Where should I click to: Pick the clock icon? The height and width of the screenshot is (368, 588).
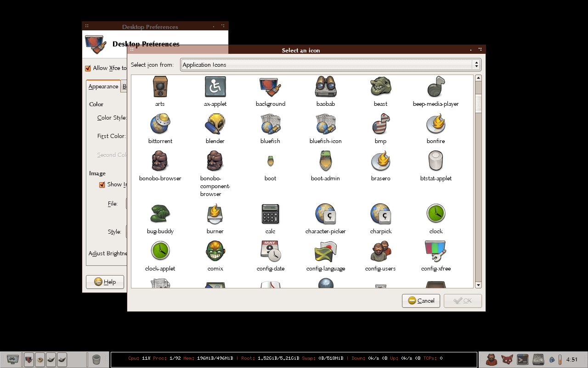click(435, 214)
